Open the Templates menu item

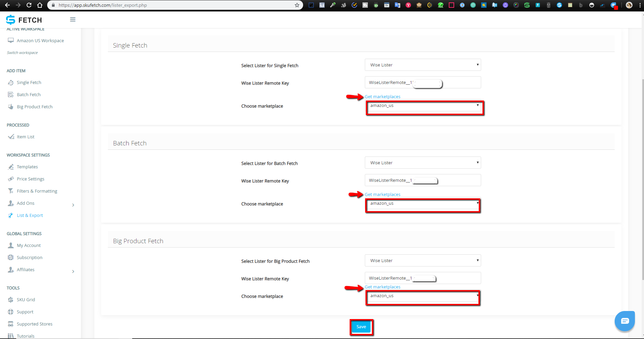pos(27,167)
